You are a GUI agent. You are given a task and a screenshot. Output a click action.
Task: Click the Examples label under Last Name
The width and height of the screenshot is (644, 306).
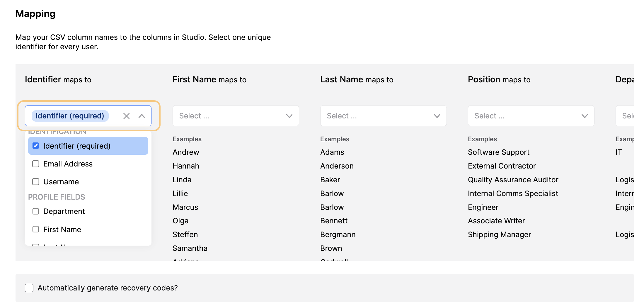335,139
